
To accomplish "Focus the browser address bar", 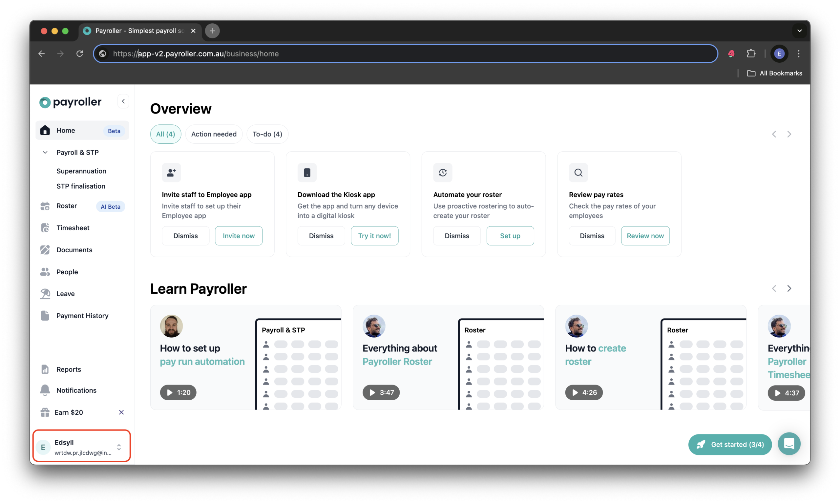I will point(406,54).
